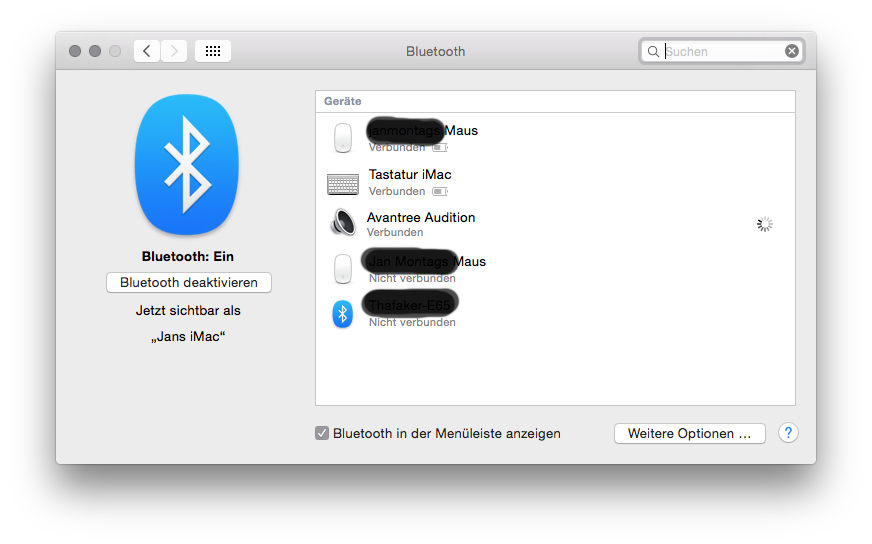This screenshot has width=872, height=544.
Task: Close the Bluetooth preferences window
Action: 75,51
